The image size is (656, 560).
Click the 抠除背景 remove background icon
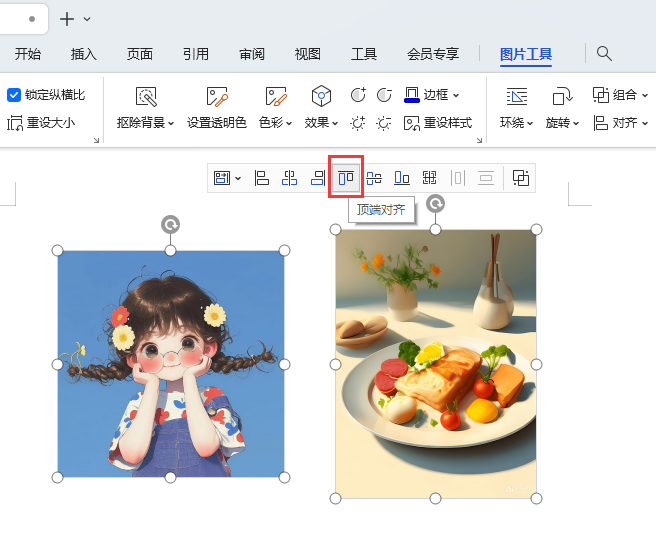pyautogui.click(x=146, y=97)
